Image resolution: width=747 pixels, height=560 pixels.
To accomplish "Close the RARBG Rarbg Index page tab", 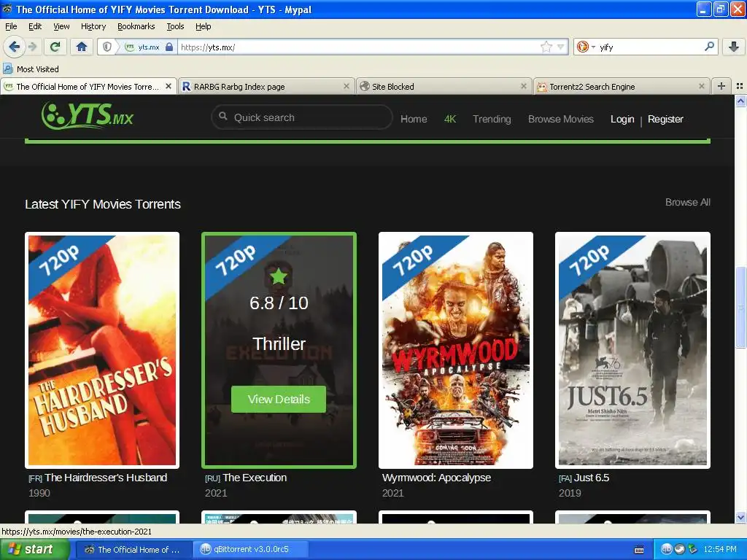I will pos(347,86).
